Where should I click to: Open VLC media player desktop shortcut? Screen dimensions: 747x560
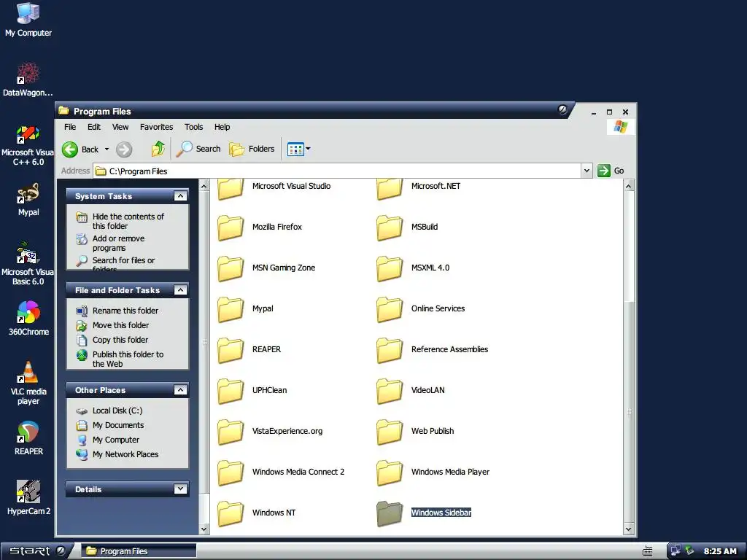point(28,383)
